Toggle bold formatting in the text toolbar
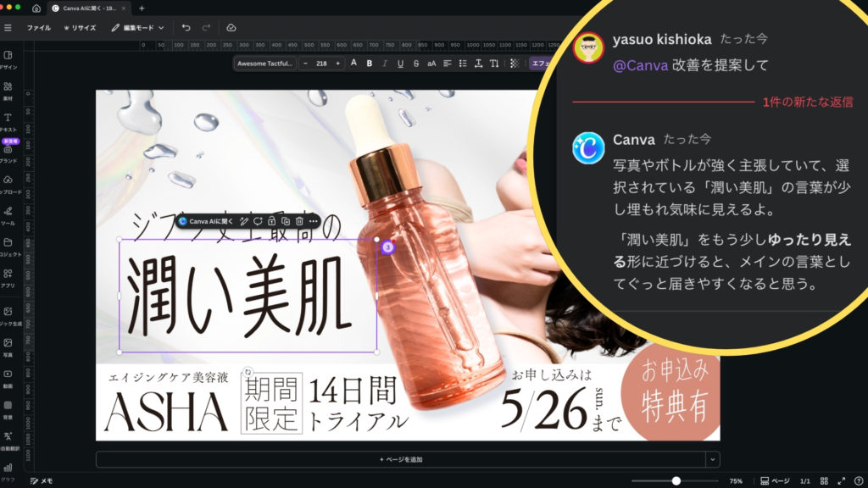The height and width of the screenshot is (488, 868). (369, 64)
